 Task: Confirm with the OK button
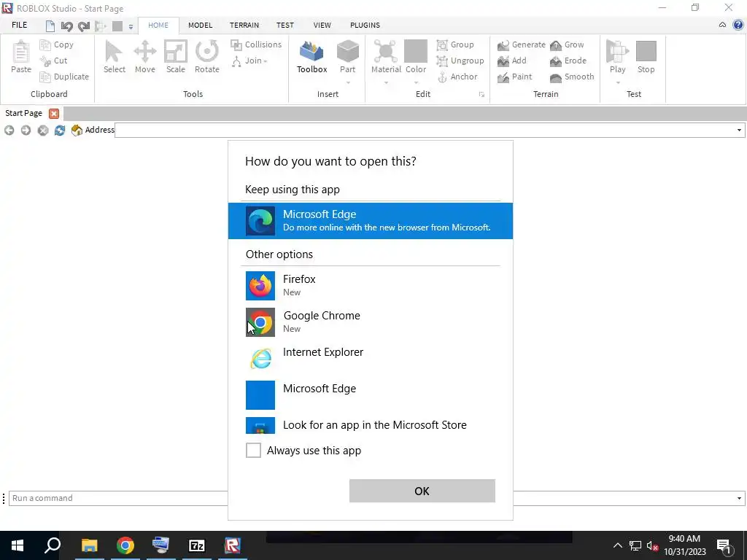click(x=422, y=491)
